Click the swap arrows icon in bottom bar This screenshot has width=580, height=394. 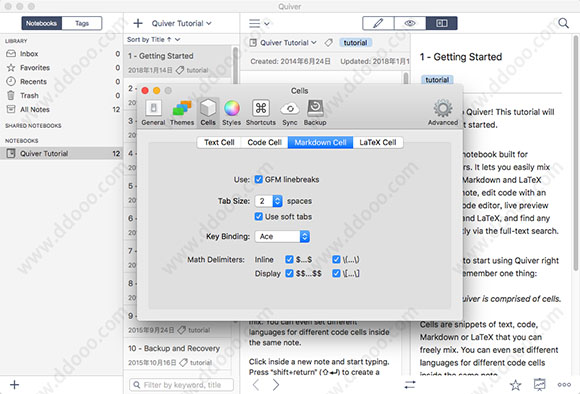(x=410, y=385)
